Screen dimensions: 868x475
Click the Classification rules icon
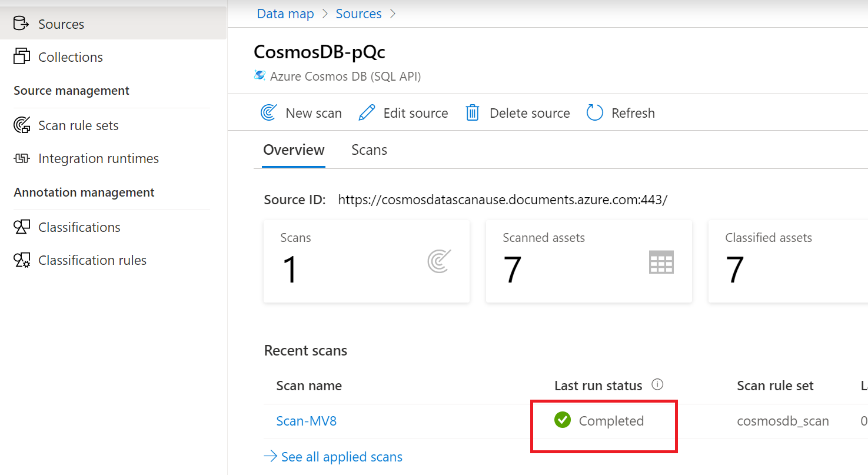22,260
